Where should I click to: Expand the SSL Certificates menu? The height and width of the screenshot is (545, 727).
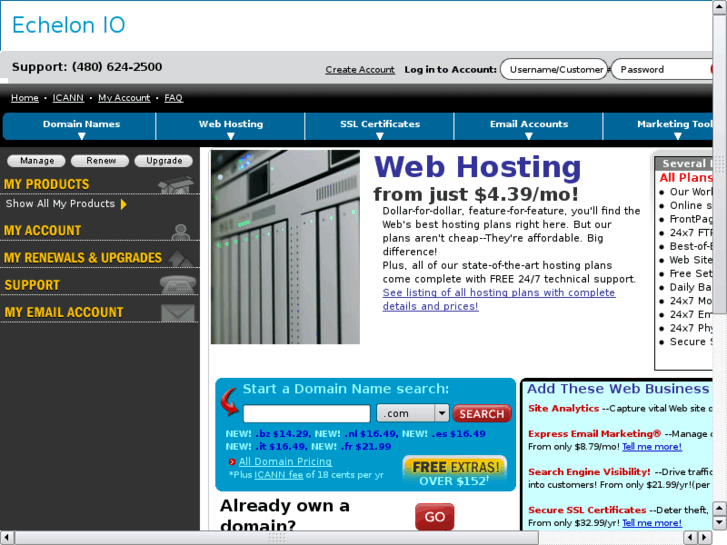pyautogui.click(x=380, y=127)
